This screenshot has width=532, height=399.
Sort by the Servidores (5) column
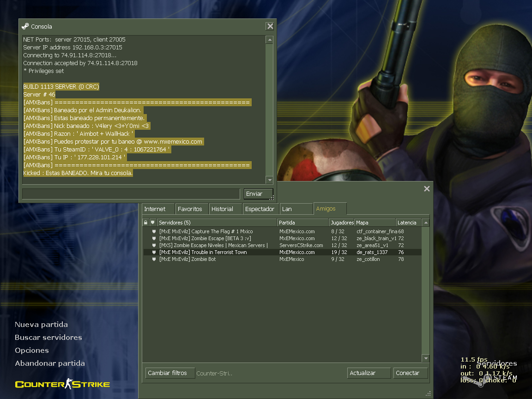217,223
